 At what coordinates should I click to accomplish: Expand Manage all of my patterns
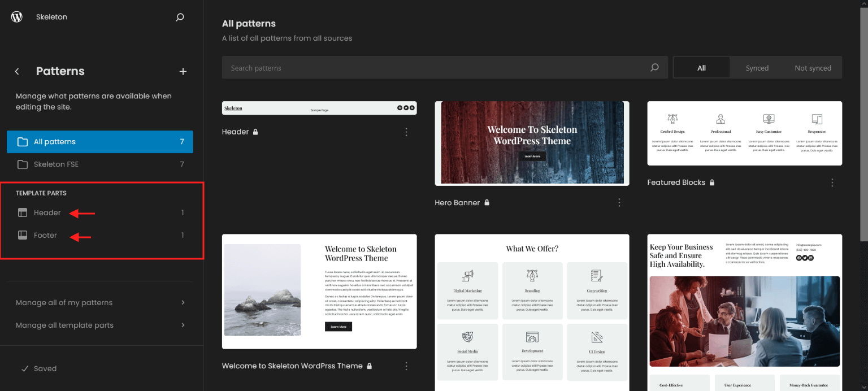tap(100, 303)
